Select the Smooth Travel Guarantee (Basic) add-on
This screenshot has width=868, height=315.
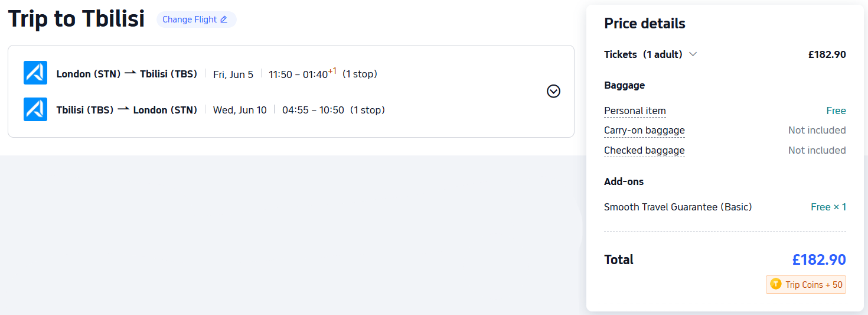point(678,207)
